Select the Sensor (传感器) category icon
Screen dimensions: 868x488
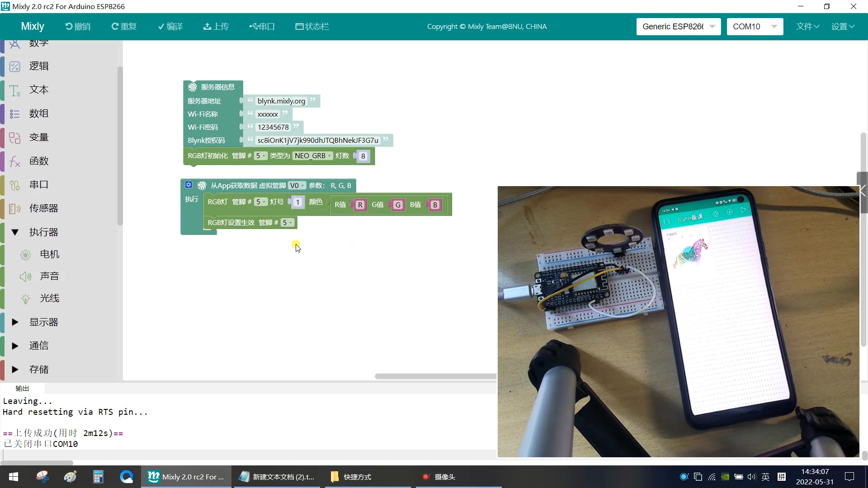coord(14,208)
